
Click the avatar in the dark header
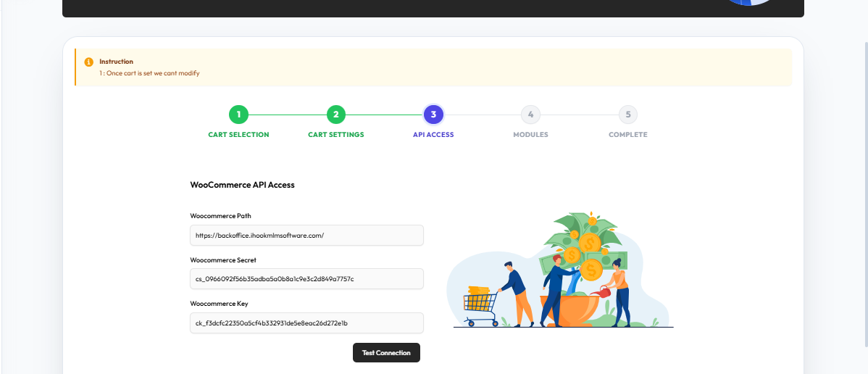pyautogui.click(x=750, y=2)
